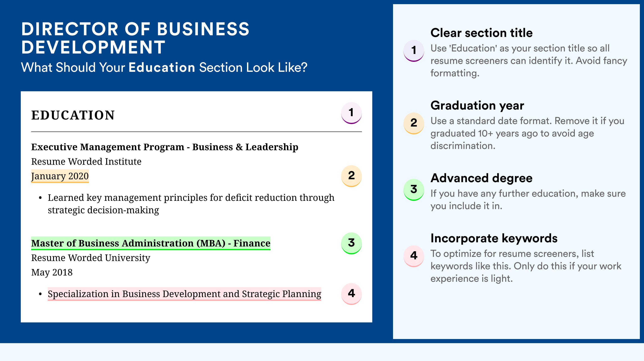Click the 'May 2018' date
Screen dimensions: 644x361
52,272
